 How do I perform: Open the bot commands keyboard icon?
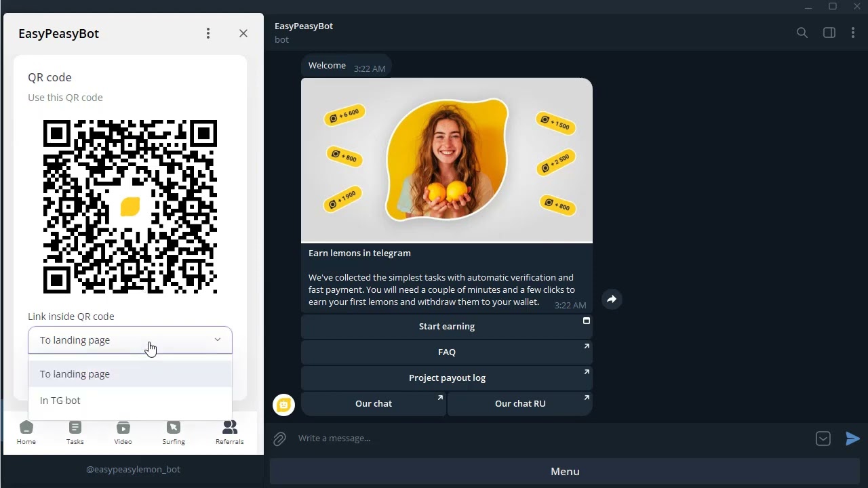click(x=823, y=439)
